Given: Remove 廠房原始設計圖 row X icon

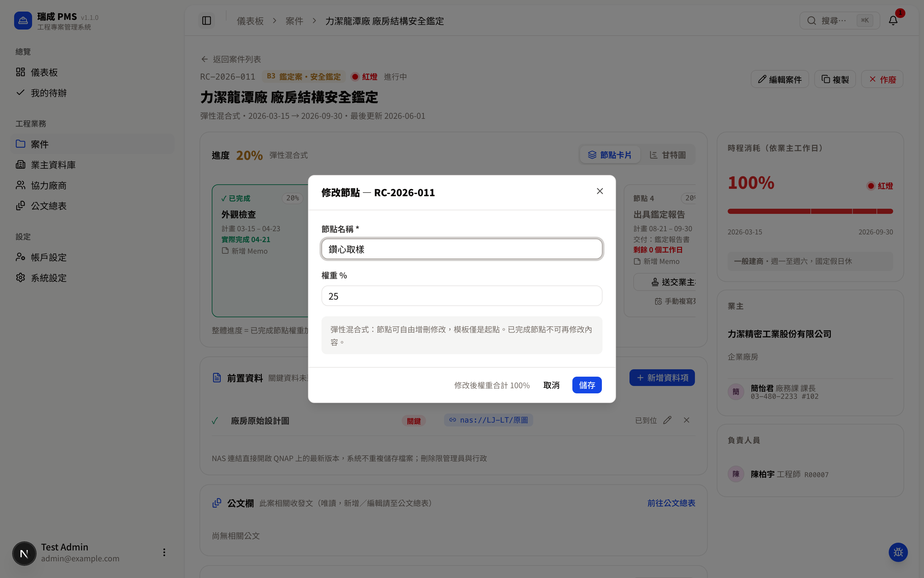Looking at the screenshot, I should (x=687, y=420).
